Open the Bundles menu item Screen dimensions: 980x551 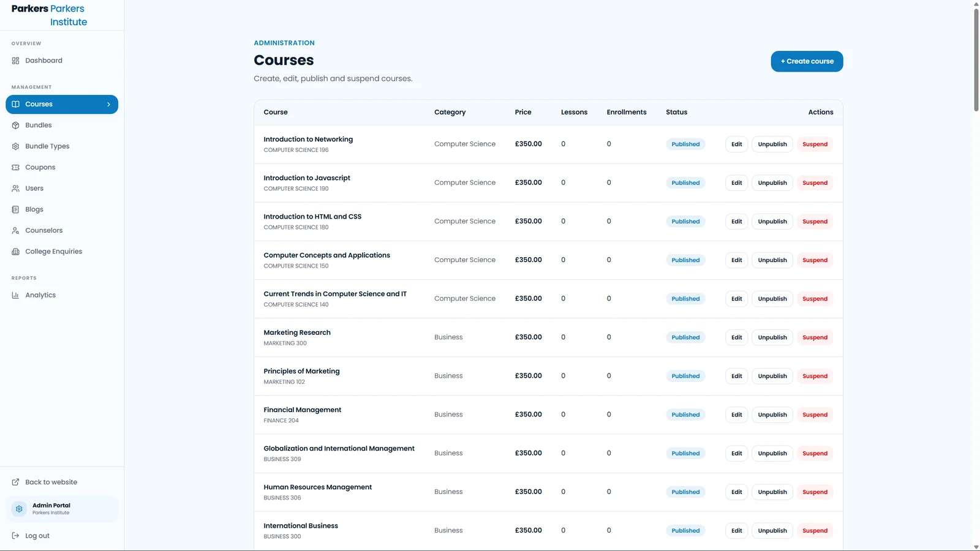pyautogui.click(x=62, y=126)
